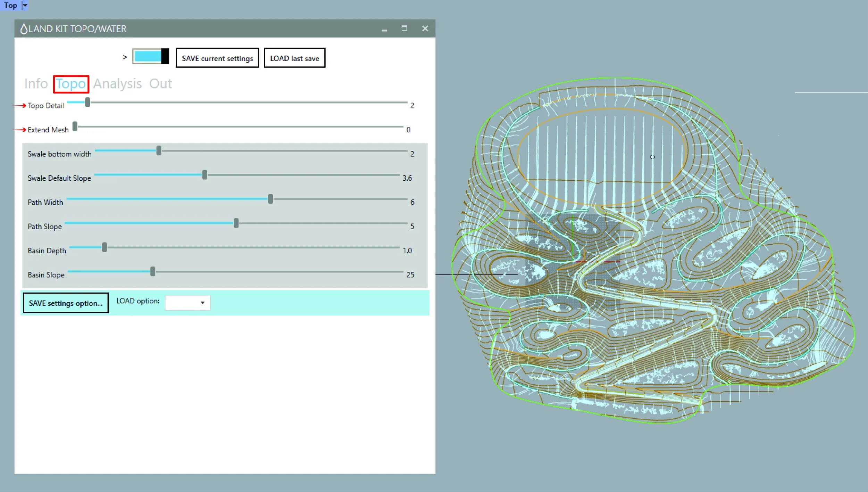Click the Top viewport label
This screenshot has width=868, height=492.
coord(10,5)
